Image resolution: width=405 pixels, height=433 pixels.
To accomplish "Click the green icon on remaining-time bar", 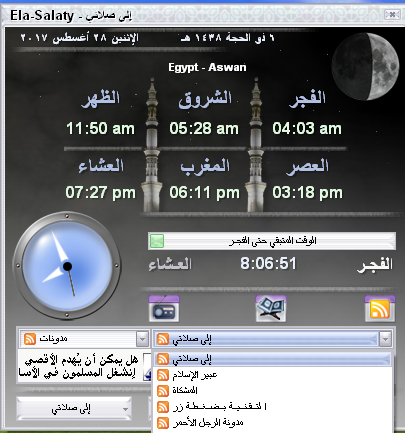I will (157, 241).
